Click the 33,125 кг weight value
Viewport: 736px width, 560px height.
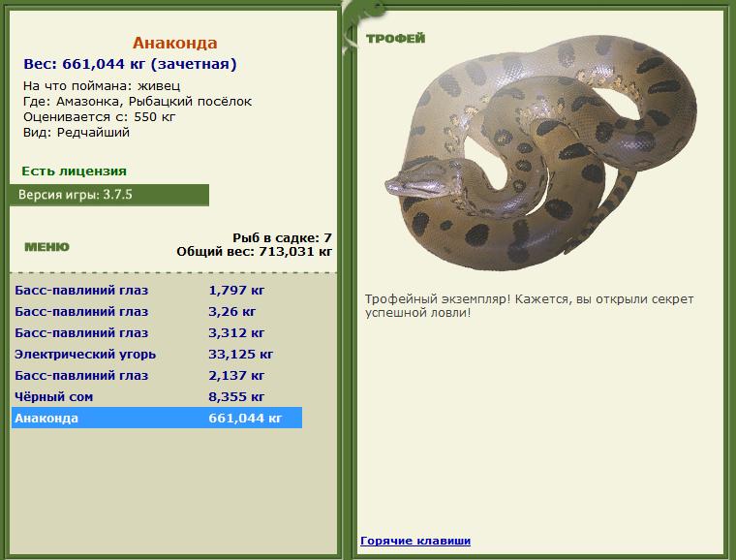[240, 354]
